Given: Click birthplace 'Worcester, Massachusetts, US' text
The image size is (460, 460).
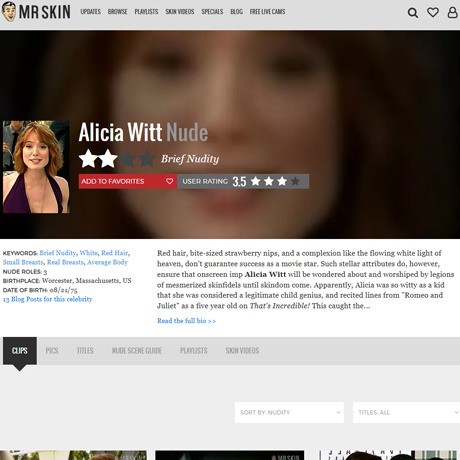Looking at the screenshot, I should pyautogui.click(x=87, y=280).
